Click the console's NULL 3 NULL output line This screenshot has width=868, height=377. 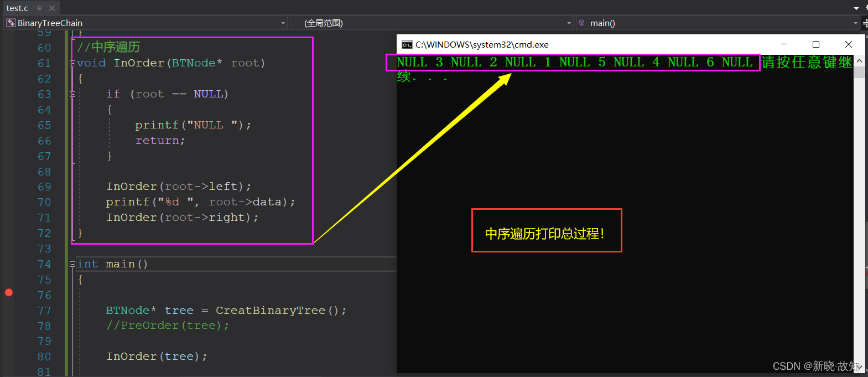(x=575, y=63)
